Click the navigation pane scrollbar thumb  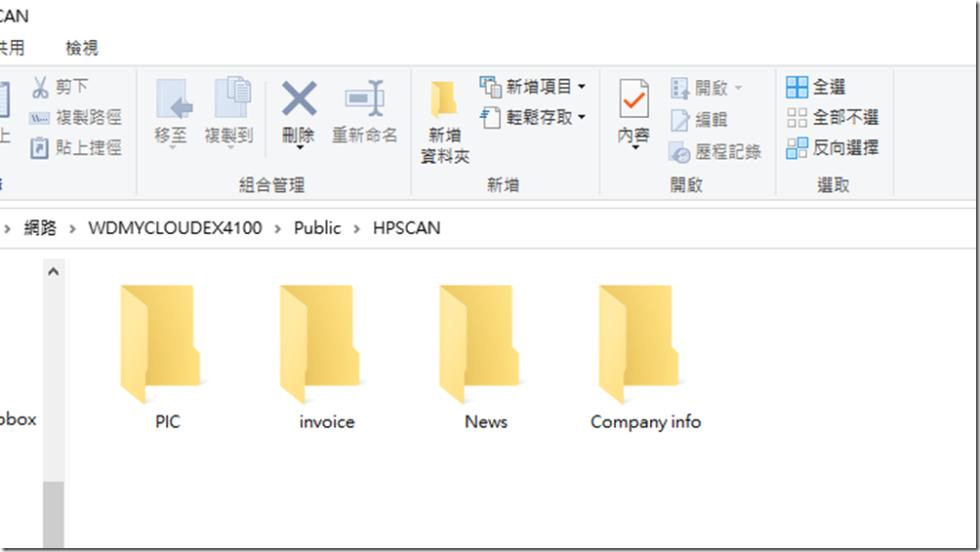tap(53, 514)
